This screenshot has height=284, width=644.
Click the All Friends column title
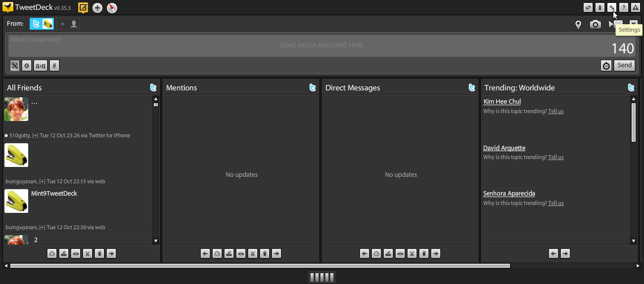(x=24, y=88)
